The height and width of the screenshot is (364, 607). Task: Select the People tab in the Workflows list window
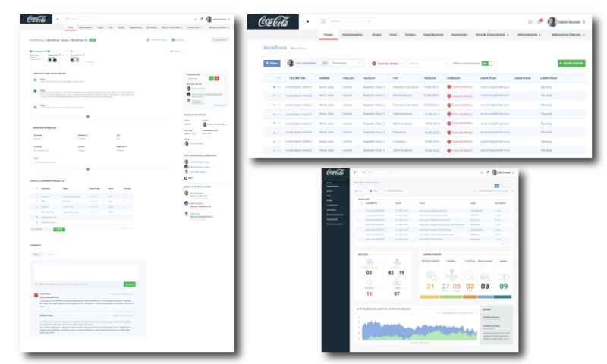coord(329,35)
